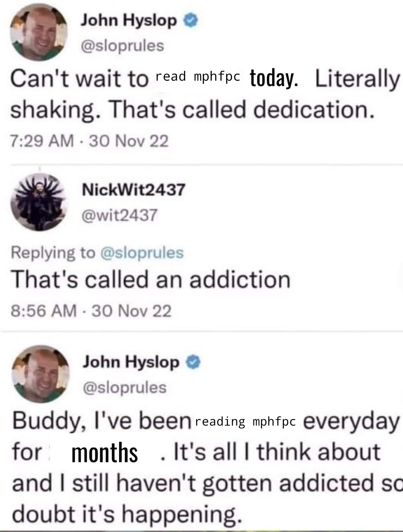Click the bold 'today.' word in the first tweet
The width and height of the screenshot is (403, 532).
(x=274, y=78)
